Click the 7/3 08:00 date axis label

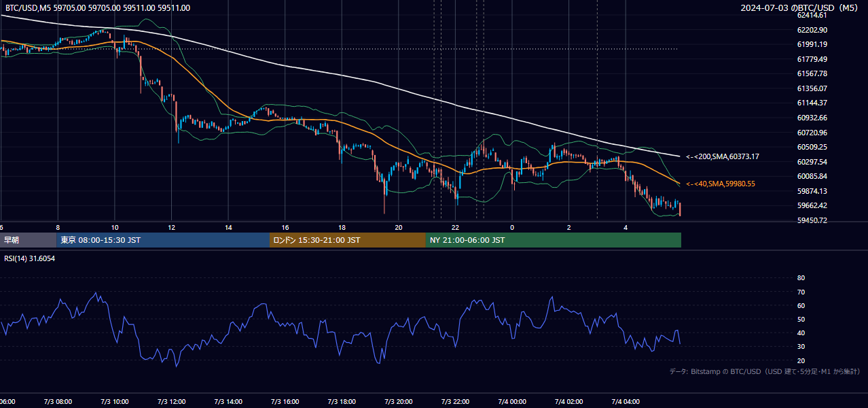coord(58,401)
